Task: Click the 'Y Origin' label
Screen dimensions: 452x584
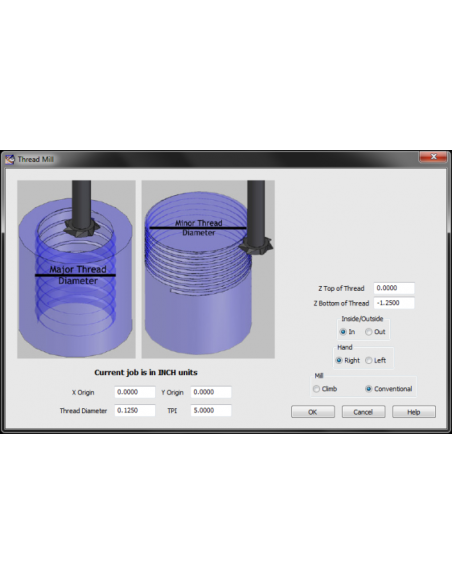Action: [x=172, y=393]
